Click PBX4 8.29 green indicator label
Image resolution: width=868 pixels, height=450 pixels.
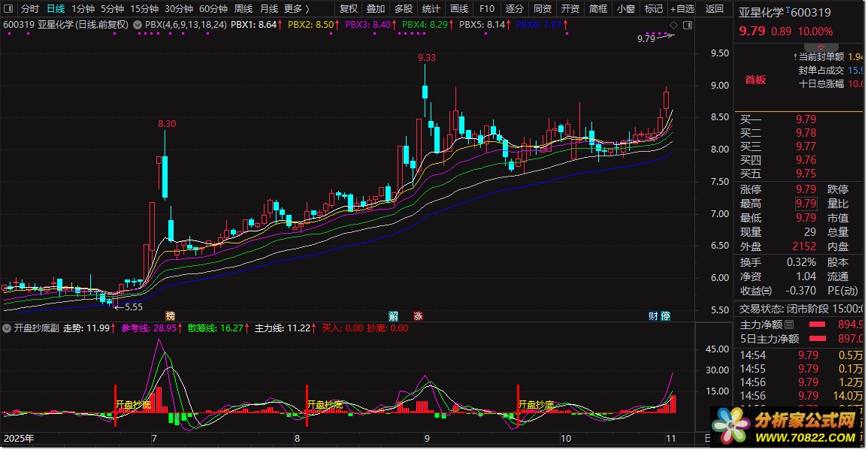(428, 25)
